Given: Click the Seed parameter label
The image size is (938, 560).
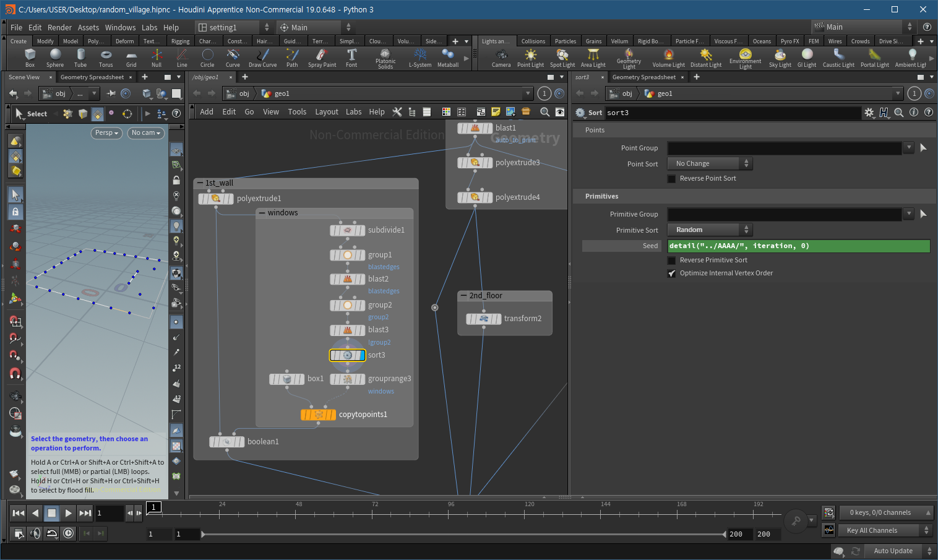Looking at the screenshot, I should click(650, 246).
